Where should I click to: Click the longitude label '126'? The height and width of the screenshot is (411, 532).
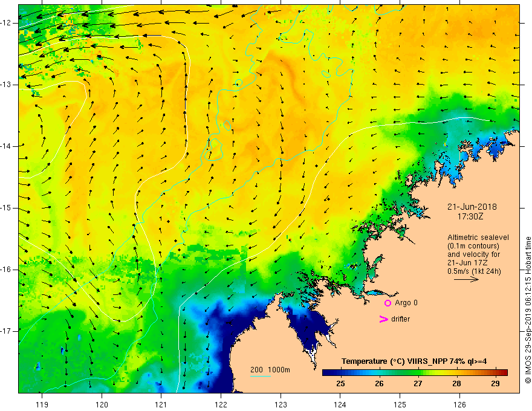[459, 404]
